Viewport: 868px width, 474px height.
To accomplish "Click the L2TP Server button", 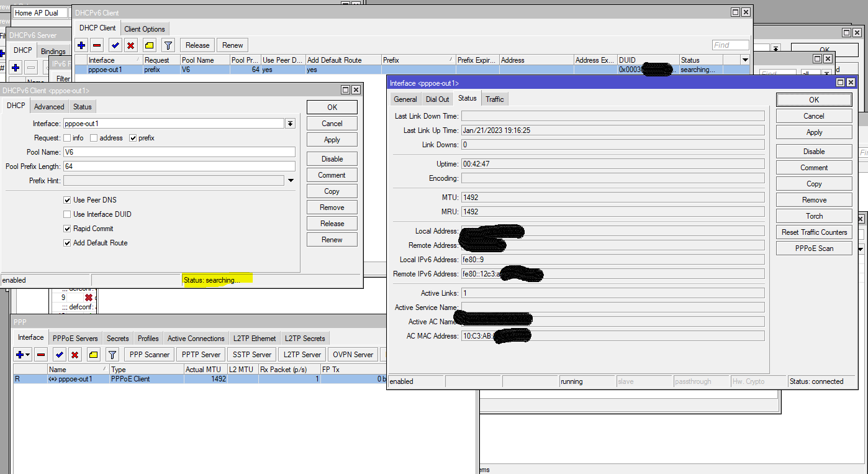I will pyautogui.click(x=302, y=355).
